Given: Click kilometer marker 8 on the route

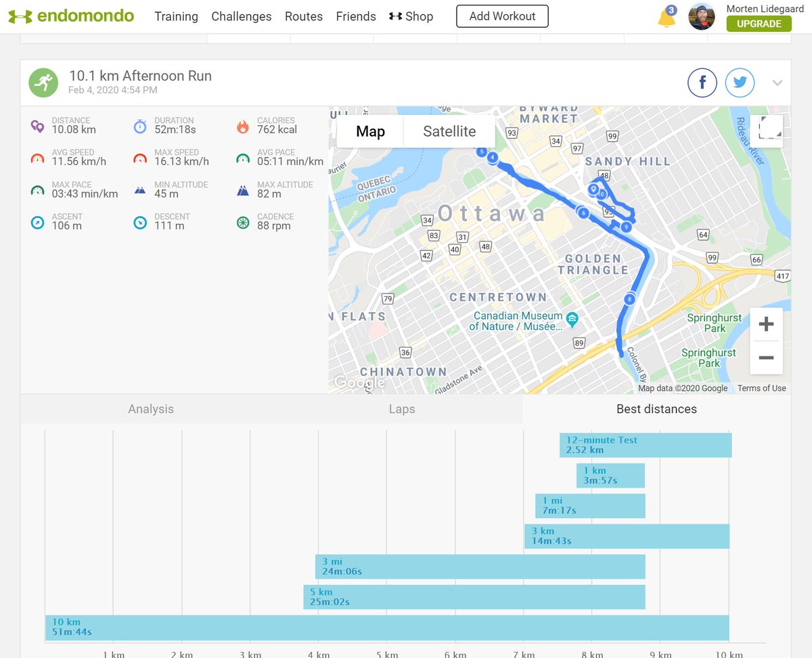Looking at the screenshot, I should pos(630,298).
